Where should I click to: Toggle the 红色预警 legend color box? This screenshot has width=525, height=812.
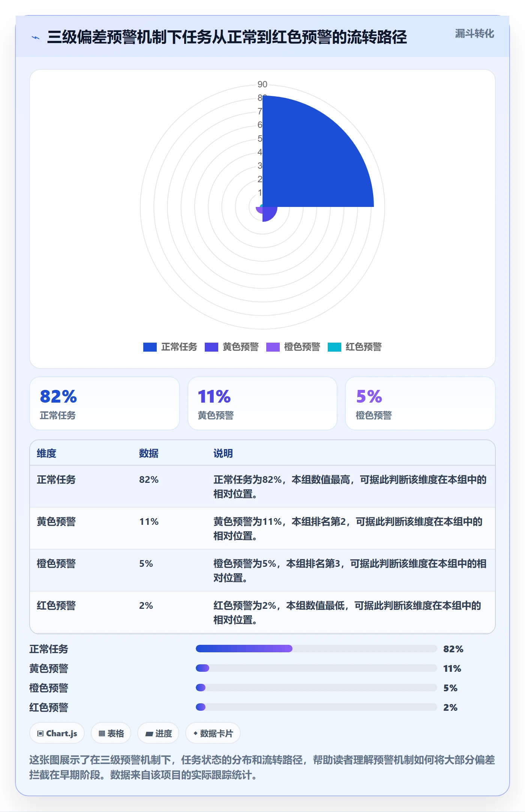point(334,347)
